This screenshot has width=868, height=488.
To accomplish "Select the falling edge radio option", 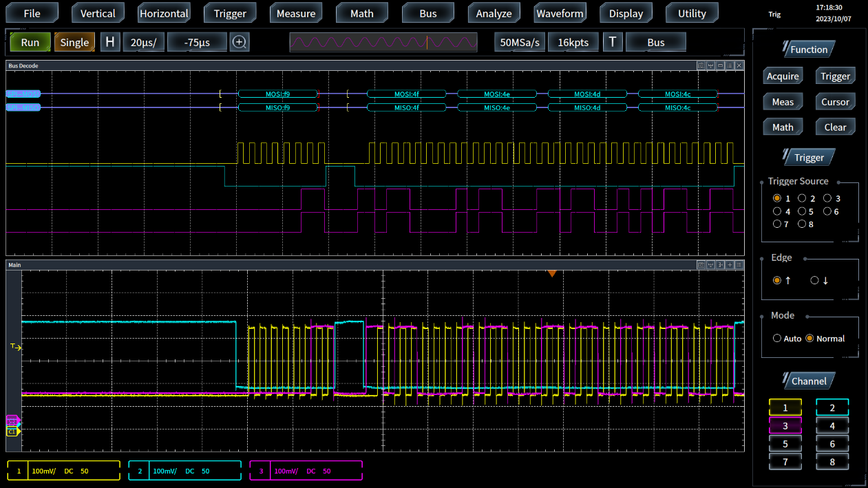I will 815,280.
